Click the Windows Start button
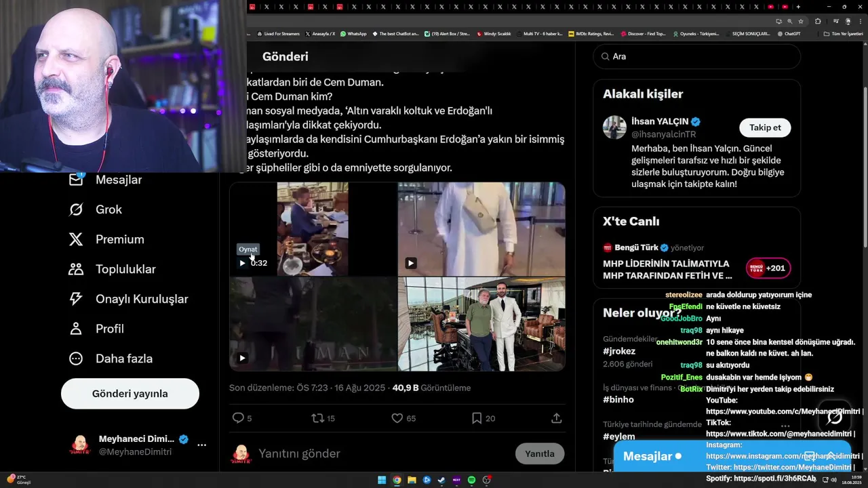This screenshot has width=868, height=488. pyautogui.click(x=382, y=480)
